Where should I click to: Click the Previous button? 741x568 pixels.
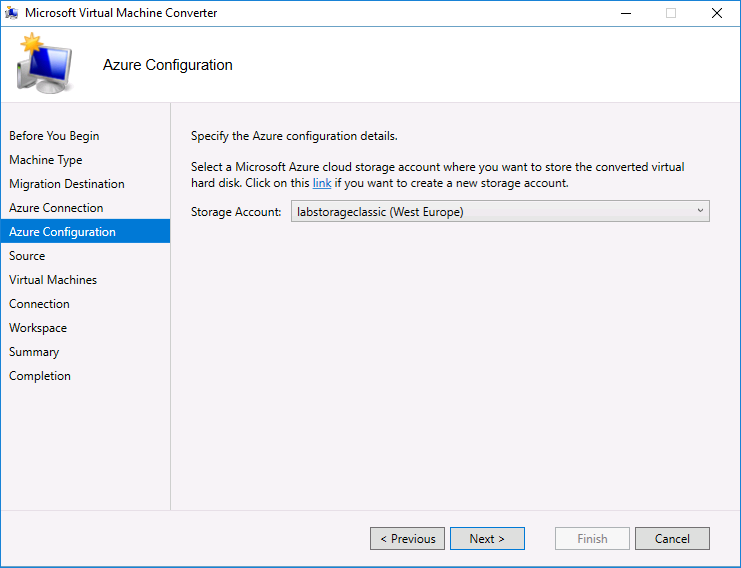407,539
